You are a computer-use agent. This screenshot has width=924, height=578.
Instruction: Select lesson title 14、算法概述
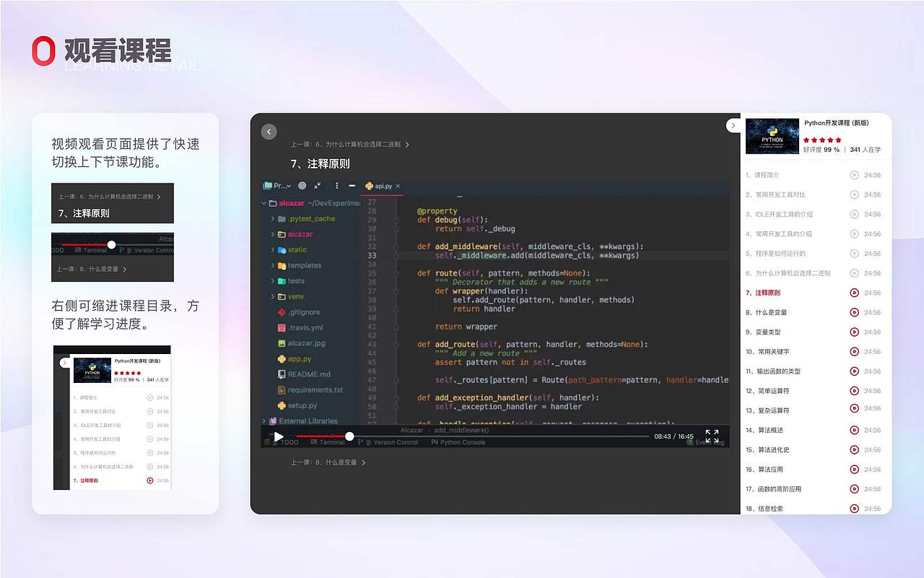tap(764, 430)
